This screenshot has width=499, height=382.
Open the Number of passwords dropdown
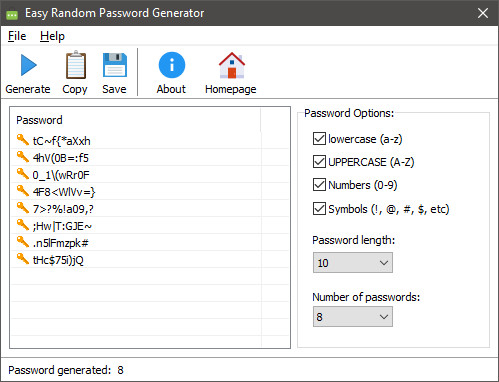coord(353,317)
